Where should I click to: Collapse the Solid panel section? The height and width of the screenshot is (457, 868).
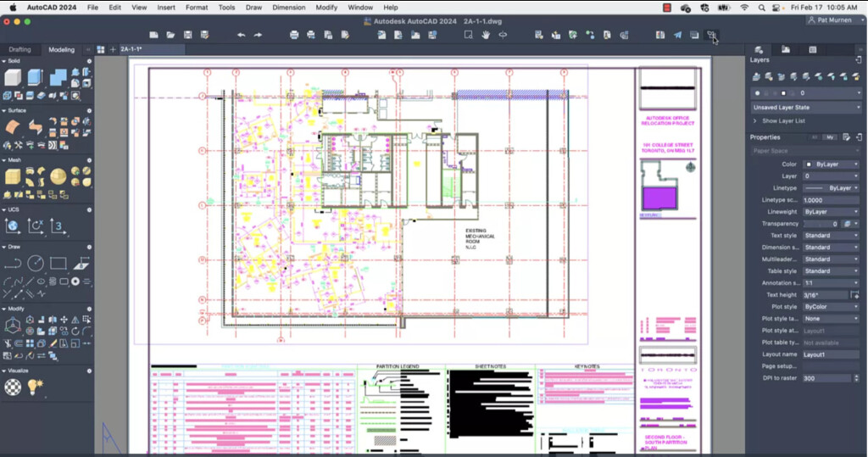pos(4,61)
